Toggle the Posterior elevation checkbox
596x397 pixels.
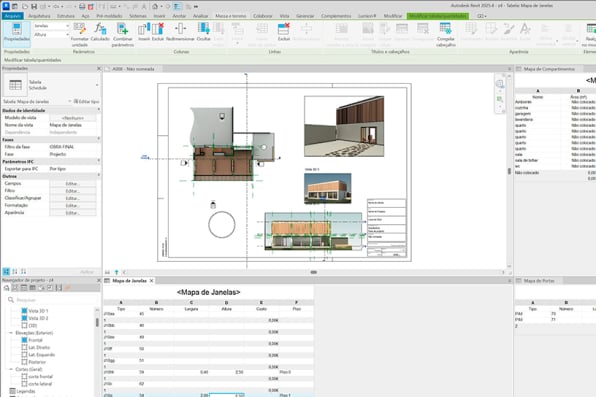[24, 362]
